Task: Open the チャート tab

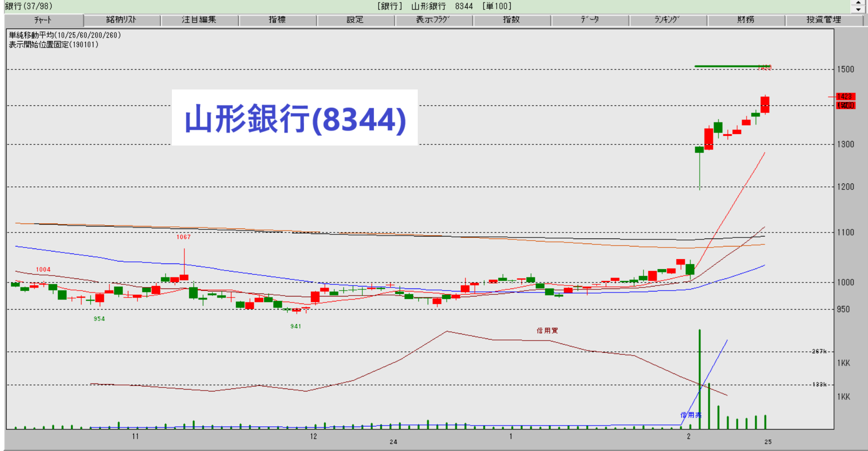Action: tap(43, 20)
